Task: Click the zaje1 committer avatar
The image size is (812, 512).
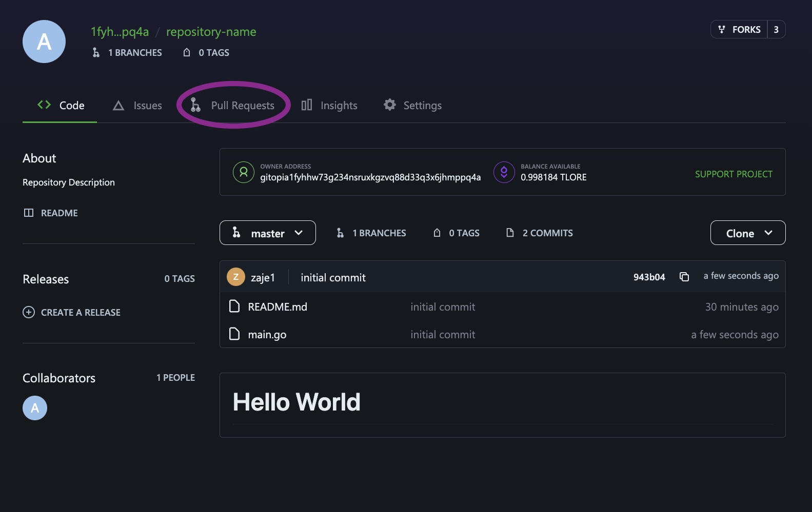Action: (236, 277)
